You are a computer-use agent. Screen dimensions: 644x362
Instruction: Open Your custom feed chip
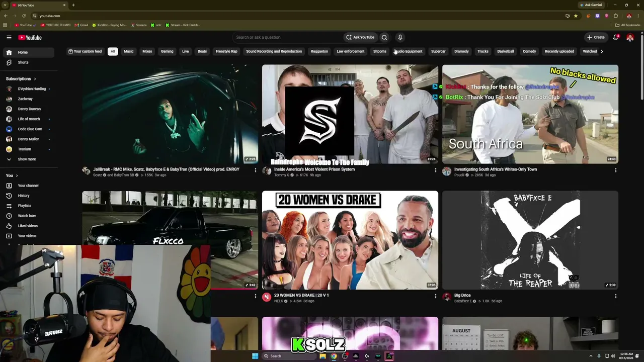[x=85, y=51]
